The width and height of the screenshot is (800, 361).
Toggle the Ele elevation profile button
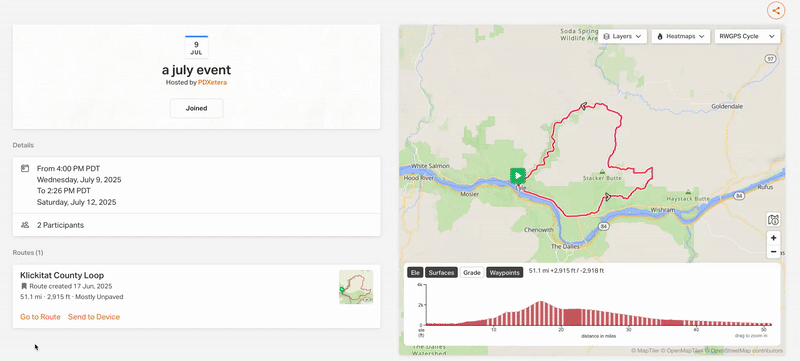tap(415, 273)
